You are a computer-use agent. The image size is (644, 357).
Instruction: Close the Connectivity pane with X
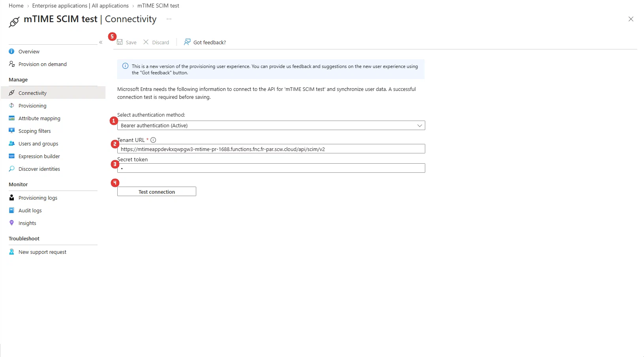(x=631, y=19)
